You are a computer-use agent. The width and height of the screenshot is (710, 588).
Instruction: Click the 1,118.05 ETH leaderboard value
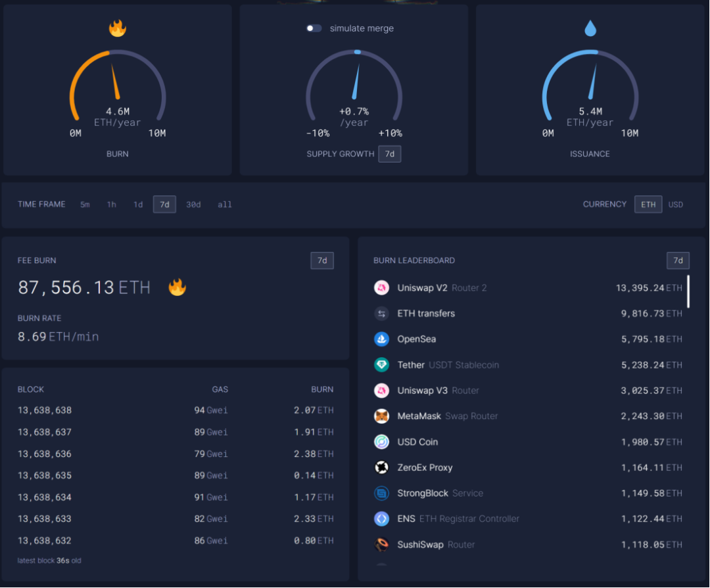point(651,545)
